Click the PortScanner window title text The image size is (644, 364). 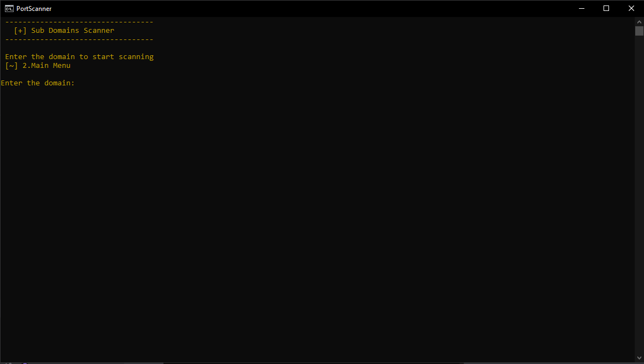34,9
